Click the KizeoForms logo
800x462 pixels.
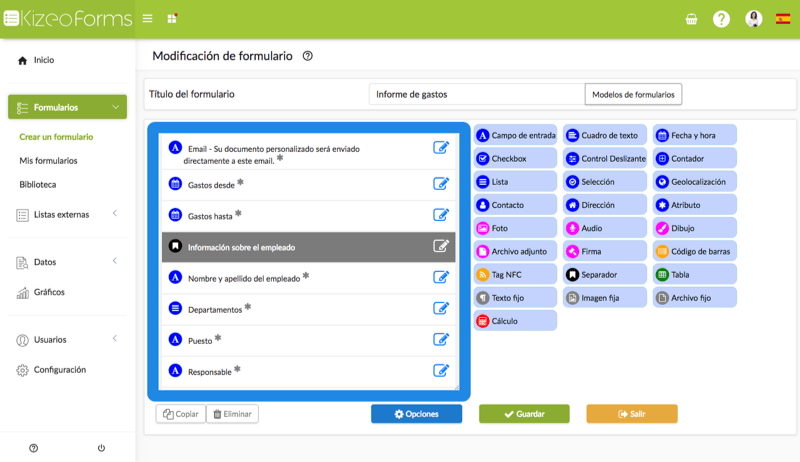pyautogui.click(x=68, y=19)
